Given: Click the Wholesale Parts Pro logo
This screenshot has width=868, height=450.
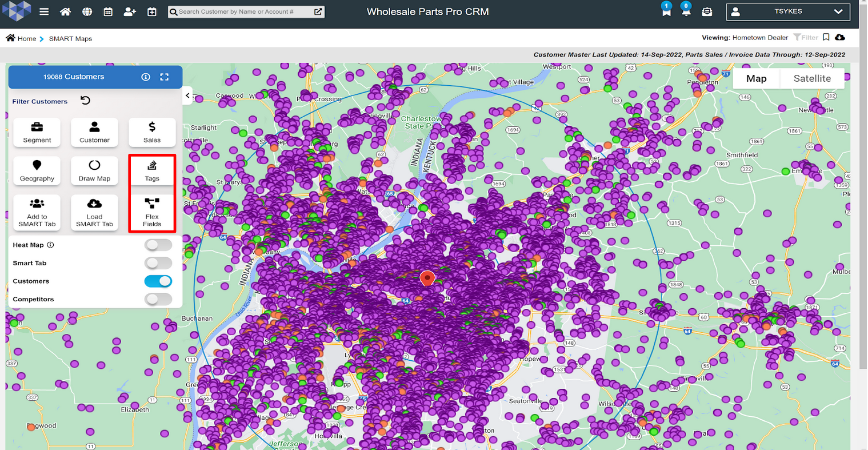Looking at the screenshot, I should (x=17, y=11).
